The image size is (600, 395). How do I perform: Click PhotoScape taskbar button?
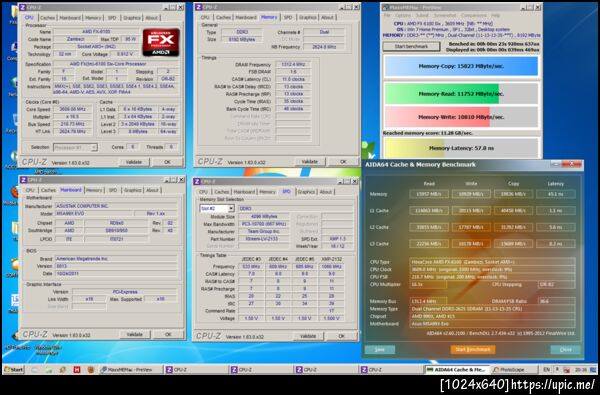coord(515,370)
